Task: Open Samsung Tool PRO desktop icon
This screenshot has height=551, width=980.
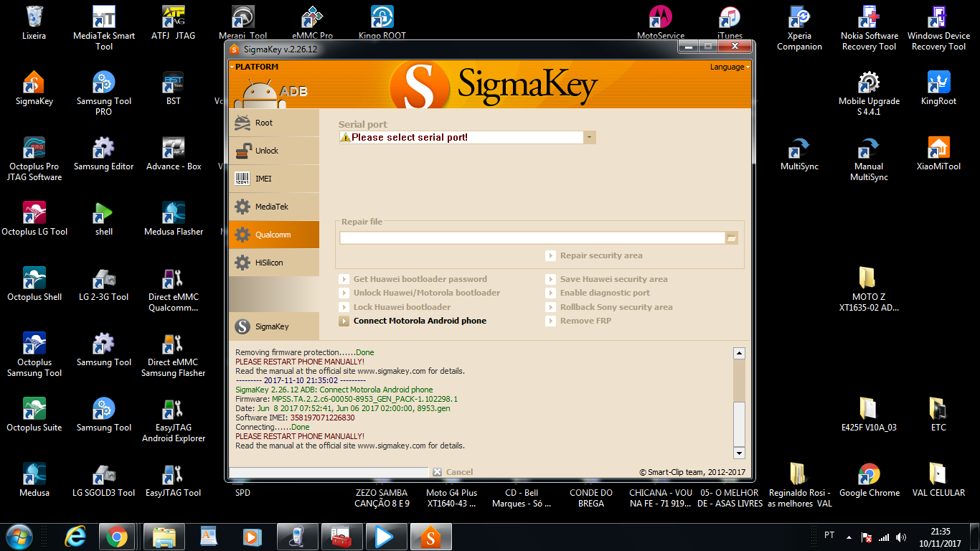Action: (x=104, y=93)
